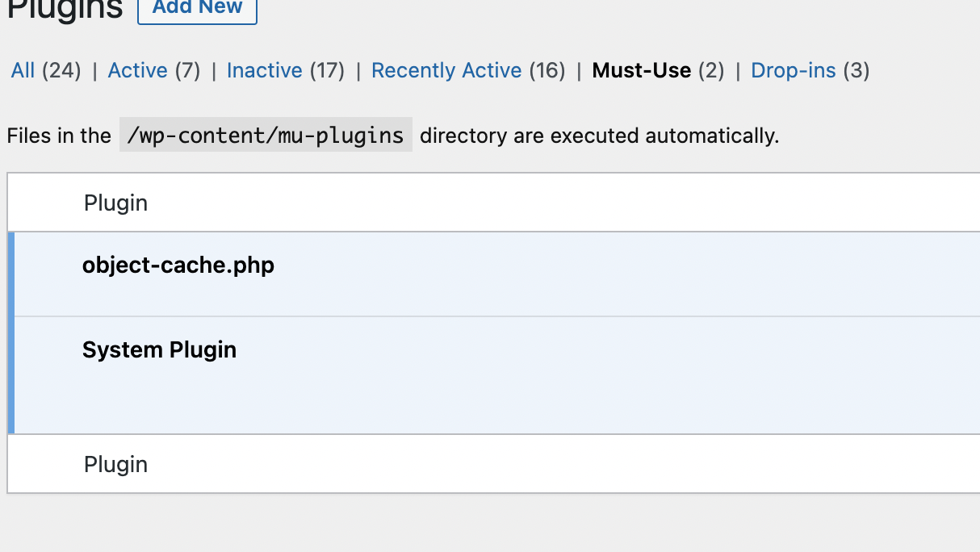Screen dimensions: 980x552
Task: Click the blue bar beside object-cache.php
Action: click(x=11, y=274)
